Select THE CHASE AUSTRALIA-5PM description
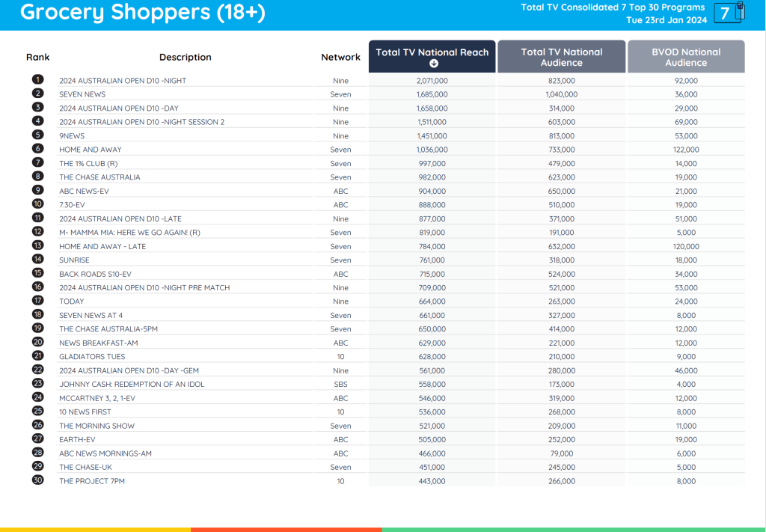766x532 pixels. 108,329
